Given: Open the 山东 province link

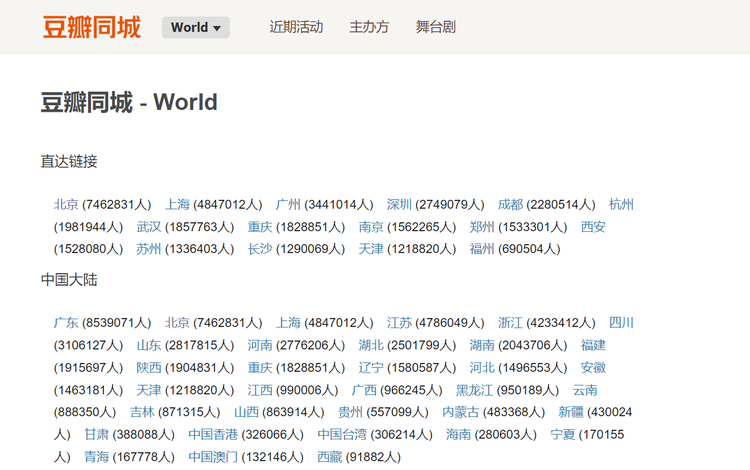Looking at the screenshot, I should (149, 345).
